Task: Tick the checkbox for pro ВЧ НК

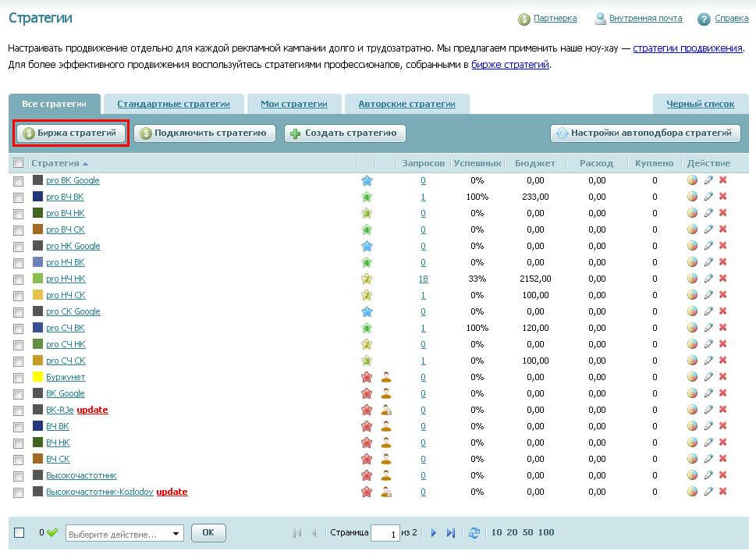Action: click(18, 214)
